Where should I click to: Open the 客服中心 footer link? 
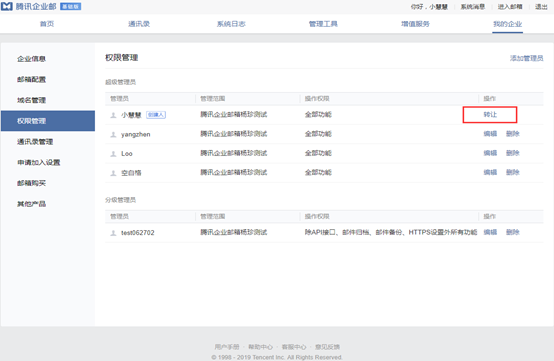[294, 347]
